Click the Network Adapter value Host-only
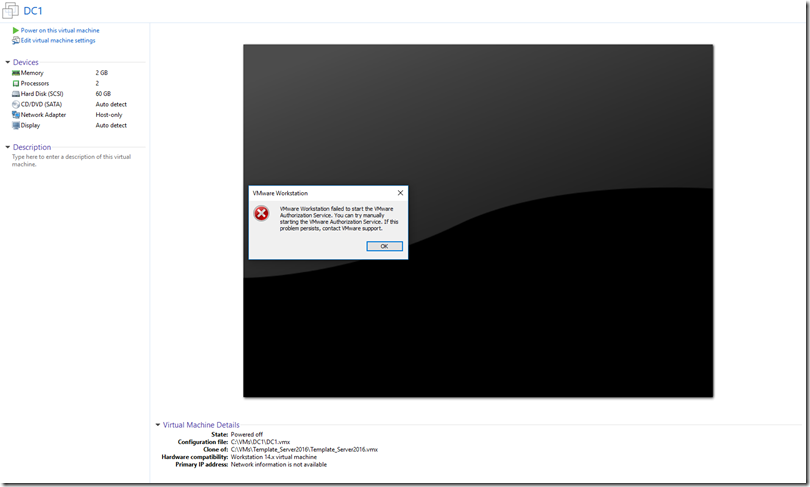810x487 pixels. [x=109, y=115]
